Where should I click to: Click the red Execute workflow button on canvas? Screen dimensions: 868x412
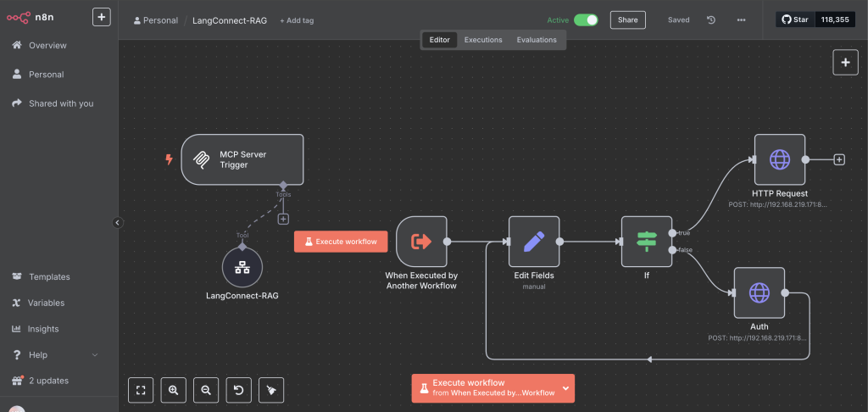click(x=341, y=242)
